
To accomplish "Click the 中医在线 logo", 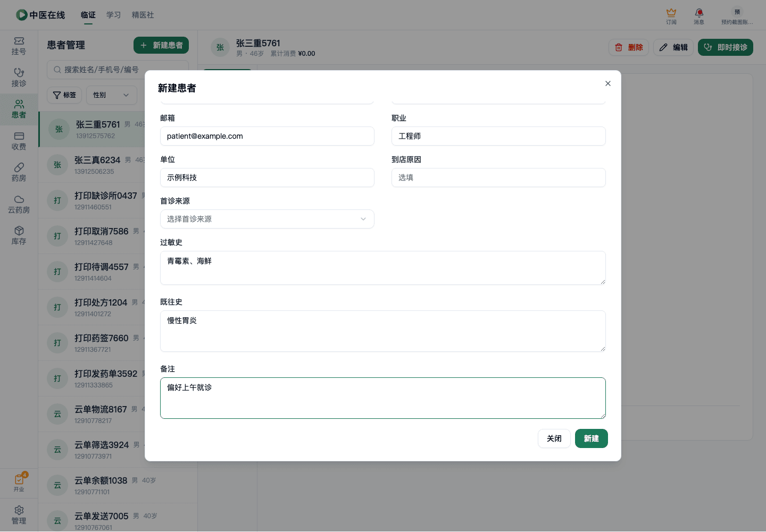I will pos(40,15).
